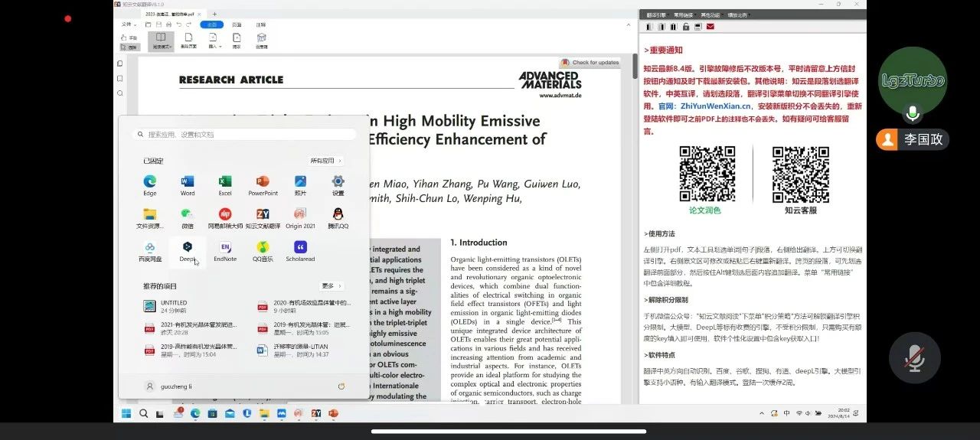Click Check for updates badge

[x=590, y=63]
